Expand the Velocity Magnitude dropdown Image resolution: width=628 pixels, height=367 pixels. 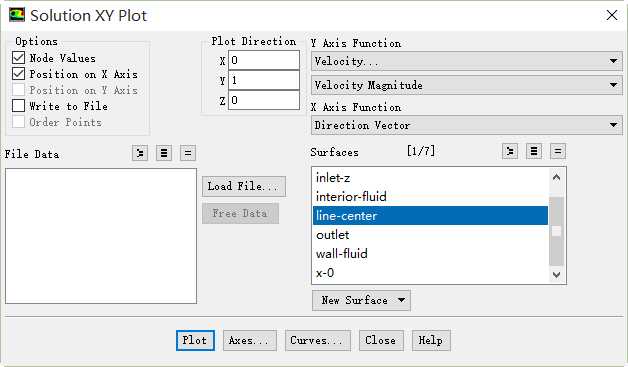tap(467, 85)
